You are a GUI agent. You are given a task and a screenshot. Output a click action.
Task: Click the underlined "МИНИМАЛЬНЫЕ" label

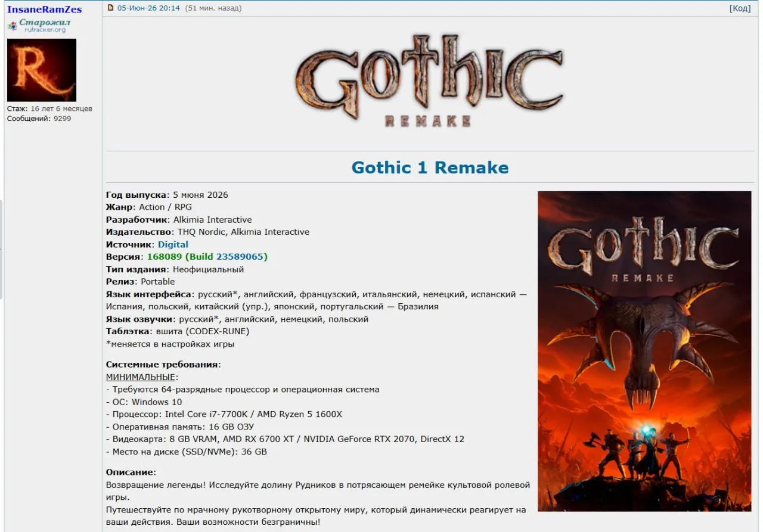[x=141, y=377]
